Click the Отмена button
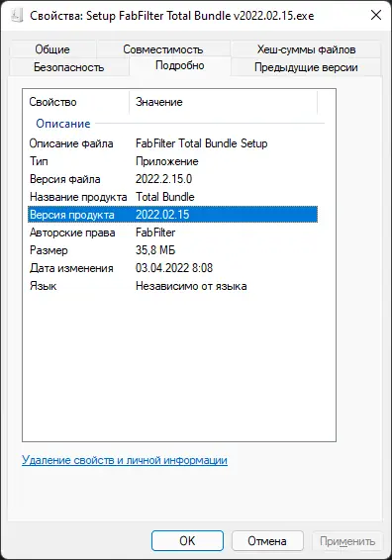The width and height of the screenshot is (392, 560). pyautogui.click(x=267, y=541)
